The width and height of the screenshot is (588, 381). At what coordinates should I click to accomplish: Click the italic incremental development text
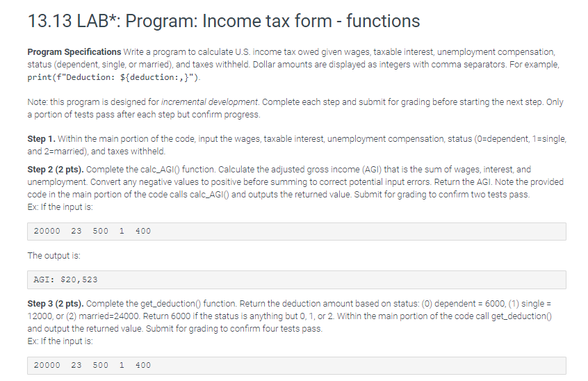[x=209, y=102]
